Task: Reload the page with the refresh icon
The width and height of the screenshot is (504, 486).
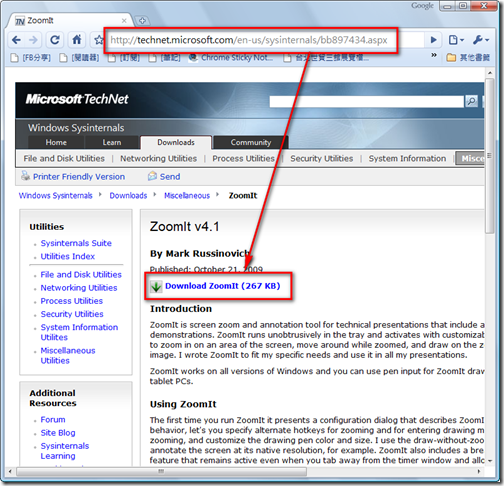Action: (x=55, y=40)
